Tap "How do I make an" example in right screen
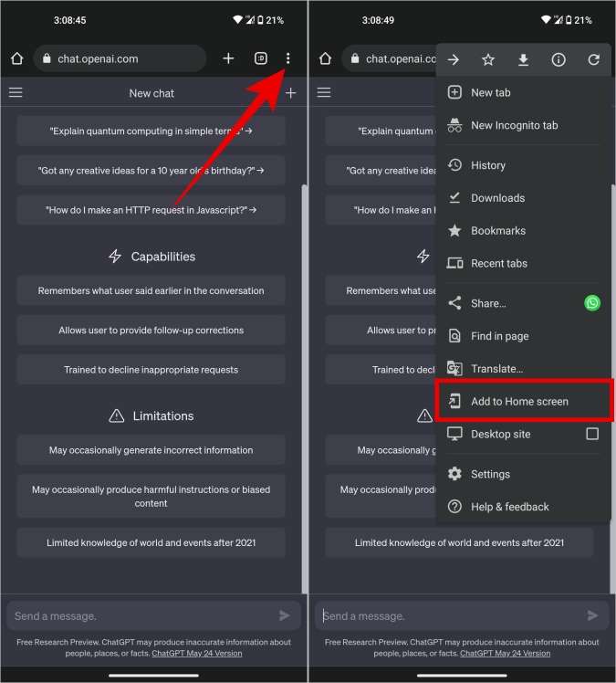Screen dimensions: 616x683 pyautogui.click(x=381, y=210)
